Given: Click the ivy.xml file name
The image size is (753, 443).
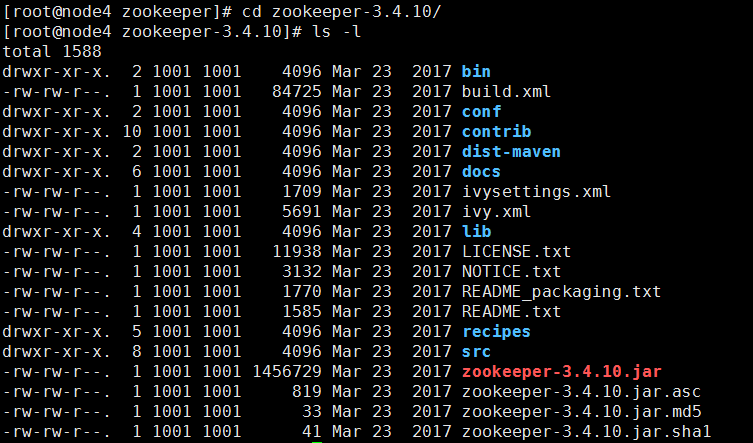Looking at the screenshot, I should tap(496, 212).
